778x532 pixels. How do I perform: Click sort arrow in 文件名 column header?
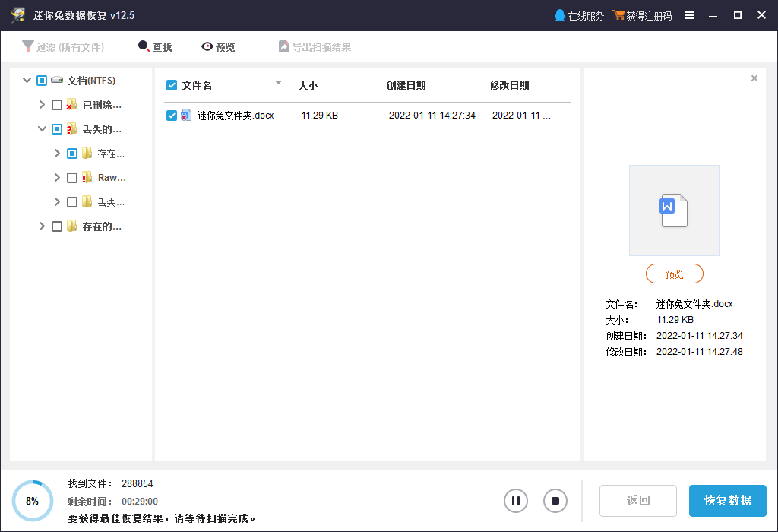[x=278, y=82]
